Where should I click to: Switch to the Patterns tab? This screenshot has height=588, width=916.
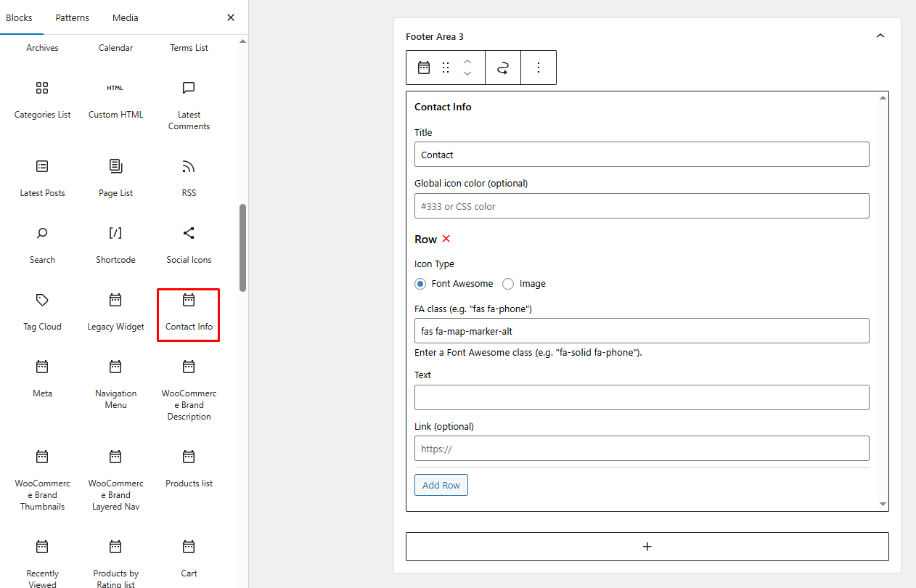tap(72, 17)
